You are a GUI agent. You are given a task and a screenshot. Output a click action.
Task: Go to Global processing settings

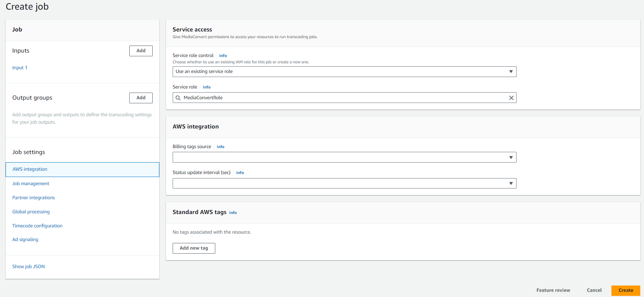pyautogui.click(x=31, y=212)
